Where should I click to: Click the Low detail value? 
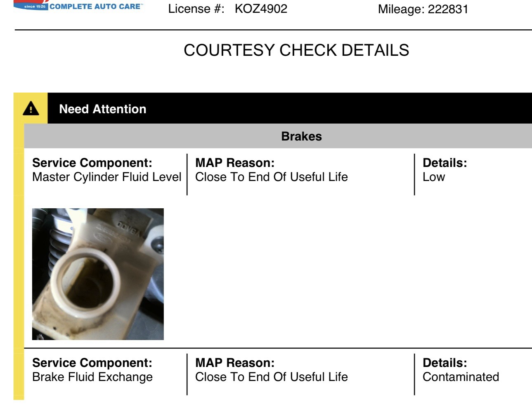pos(434,177)
